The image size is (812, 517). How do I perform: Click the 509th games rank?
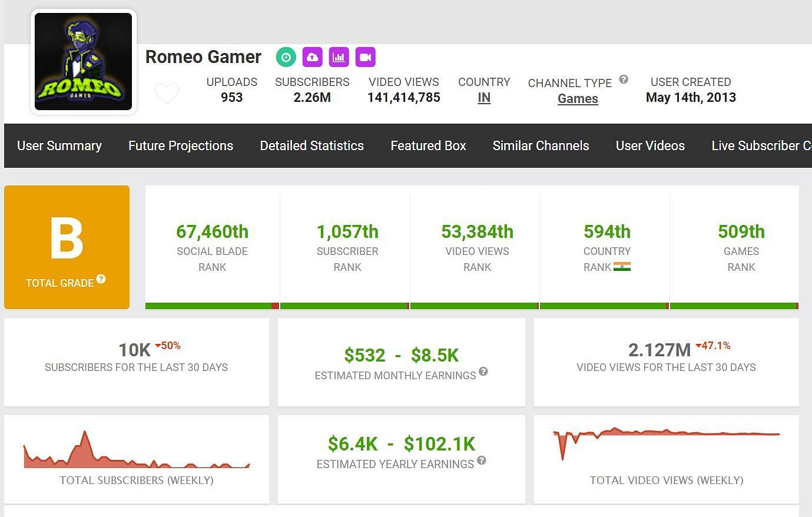741,231
